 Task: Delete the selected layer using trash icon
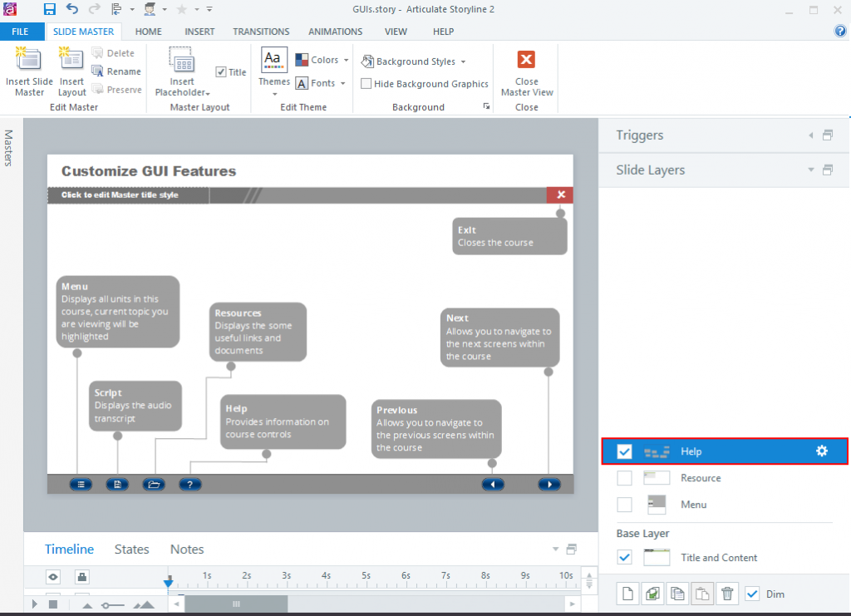(x=727, y=594)
